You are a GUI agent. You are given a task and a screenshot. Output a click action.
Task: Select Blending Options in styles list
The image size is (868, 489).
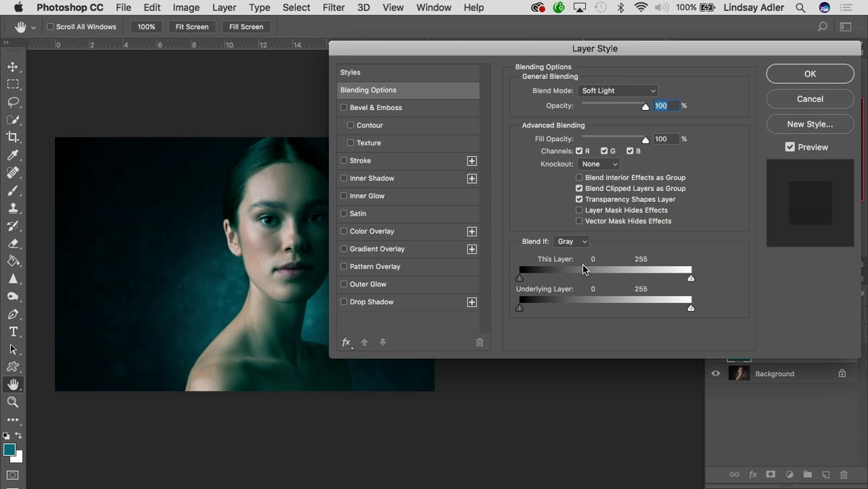click(408, 90)
